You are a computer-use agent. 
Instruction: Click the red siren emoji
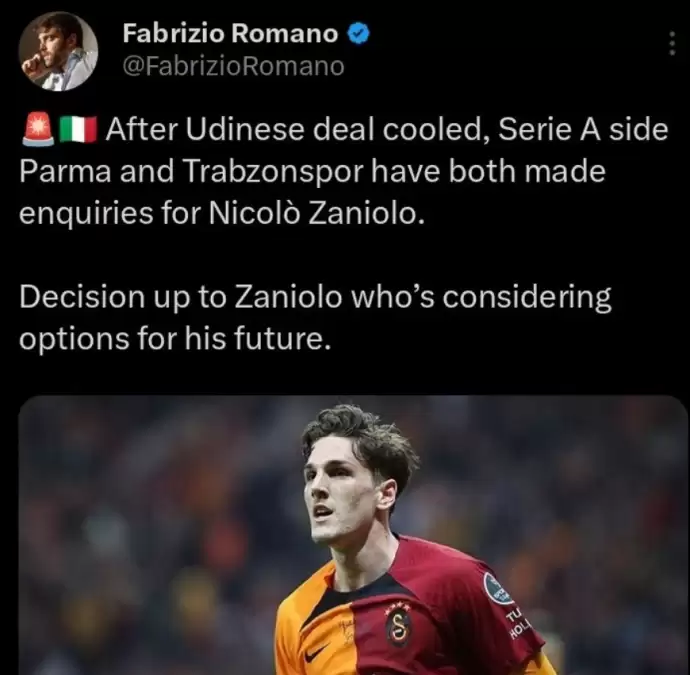37,129
